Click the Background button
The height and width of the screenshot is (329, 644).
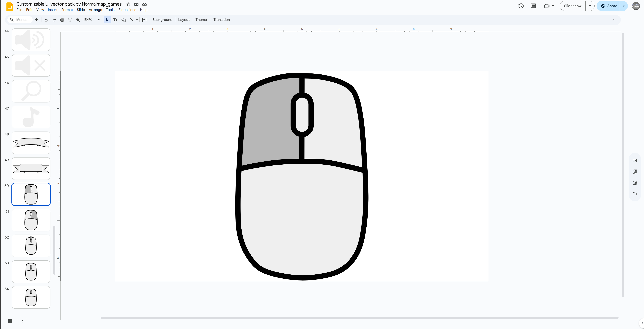pos(162,20)
